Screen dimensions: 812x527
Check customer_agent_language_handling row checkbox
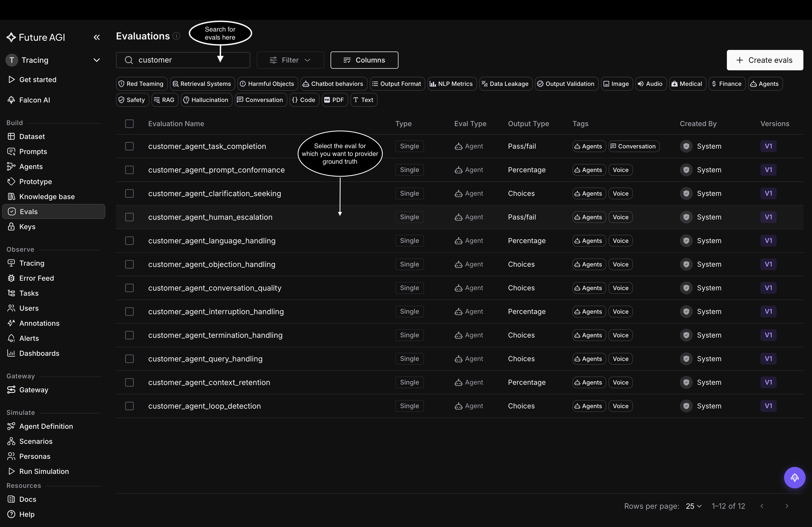click(129, 241)
